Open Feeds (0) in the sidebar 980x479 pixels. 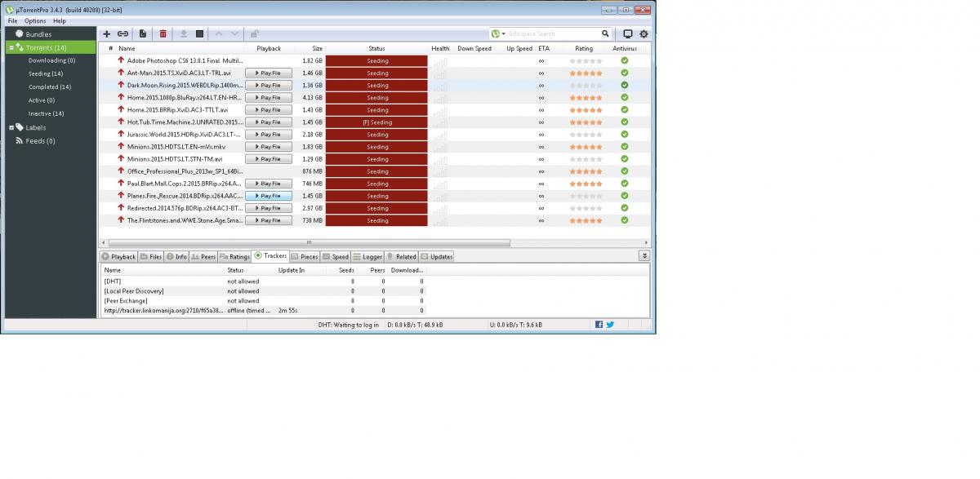tap(40, 140)
